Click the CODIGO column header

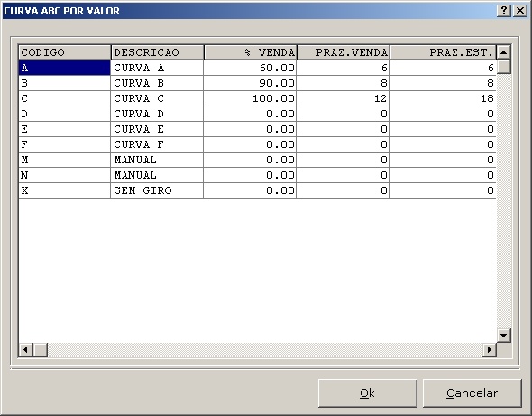pyautogui.click(x=64, y=52)
